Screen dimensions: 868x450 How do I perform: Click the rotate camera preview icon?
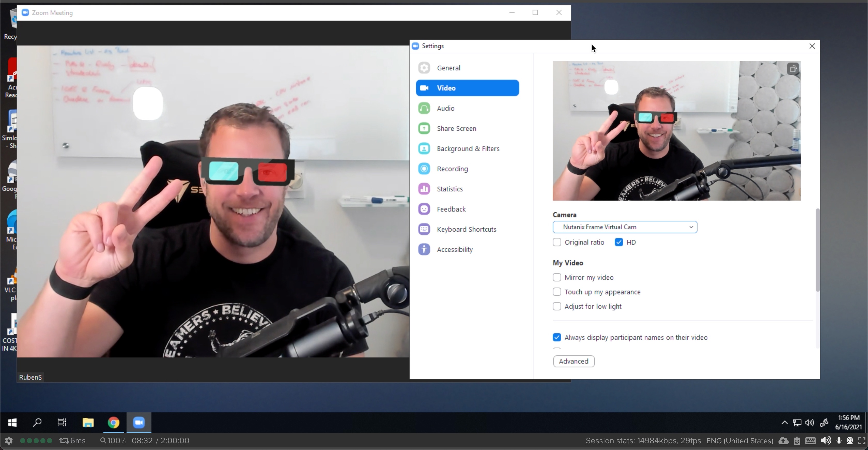[793, 69]
